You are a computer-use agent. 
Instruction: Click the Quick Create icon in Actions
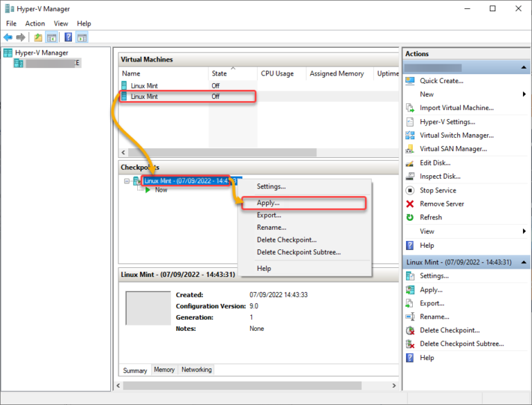point(409,81)
